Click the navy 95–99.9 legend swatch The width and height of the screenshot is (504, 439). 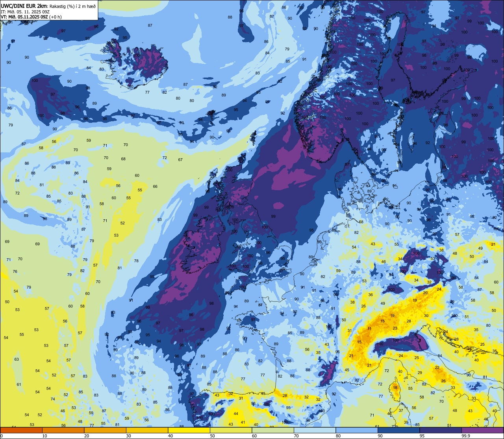441,430
